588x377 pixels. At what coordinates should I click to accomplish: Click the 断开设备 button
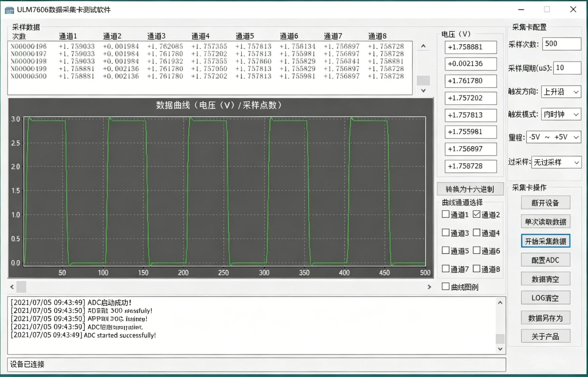click(545, 202)
